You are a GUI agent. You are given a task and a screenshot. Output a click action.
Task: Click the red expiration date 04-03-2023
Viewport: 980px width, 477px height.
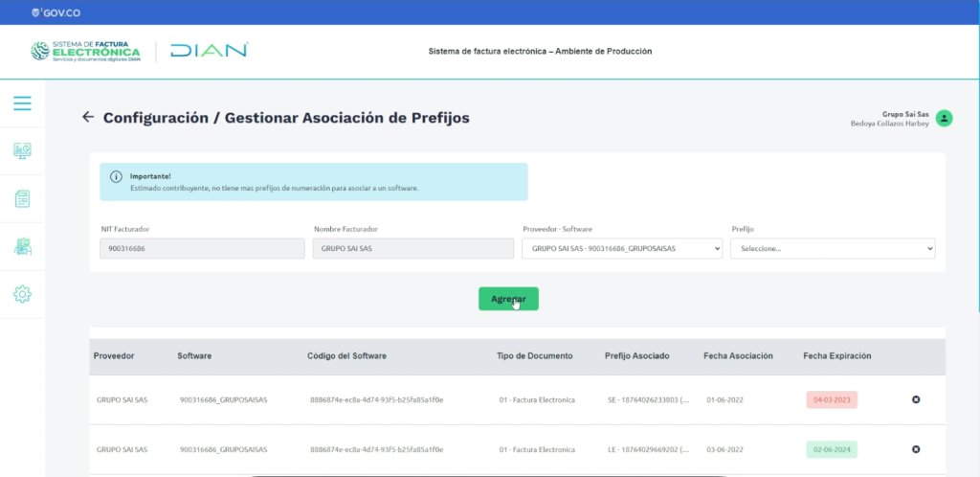pyautogui.click(x=832, y=399)
